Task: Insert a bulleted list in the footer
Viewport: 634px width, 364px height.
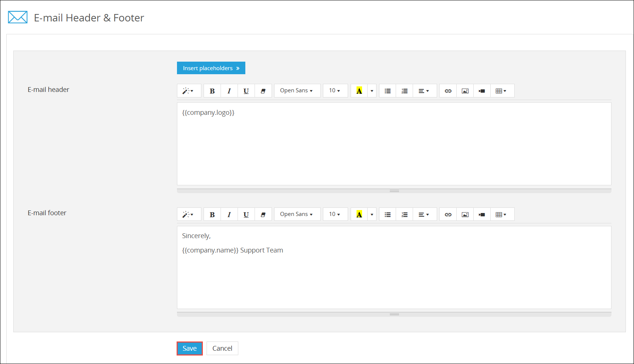Action: [x=388, y=214]
